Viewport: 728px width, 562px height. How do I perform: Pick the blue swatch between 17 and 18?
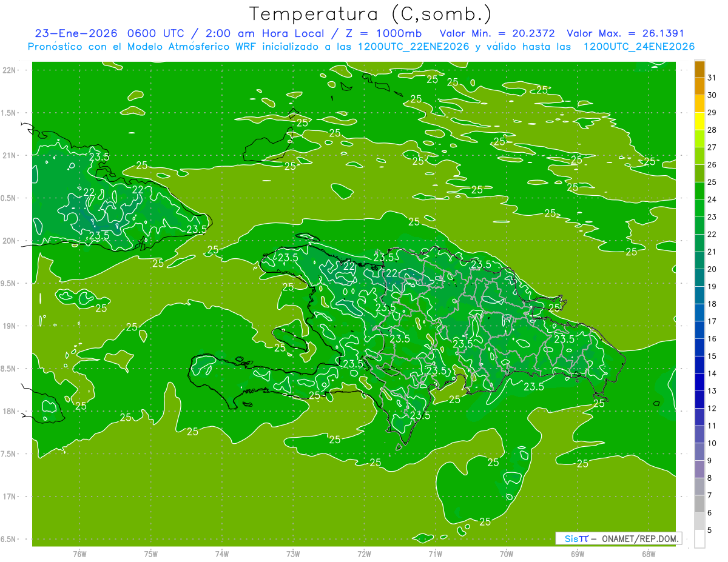point(699,313)
